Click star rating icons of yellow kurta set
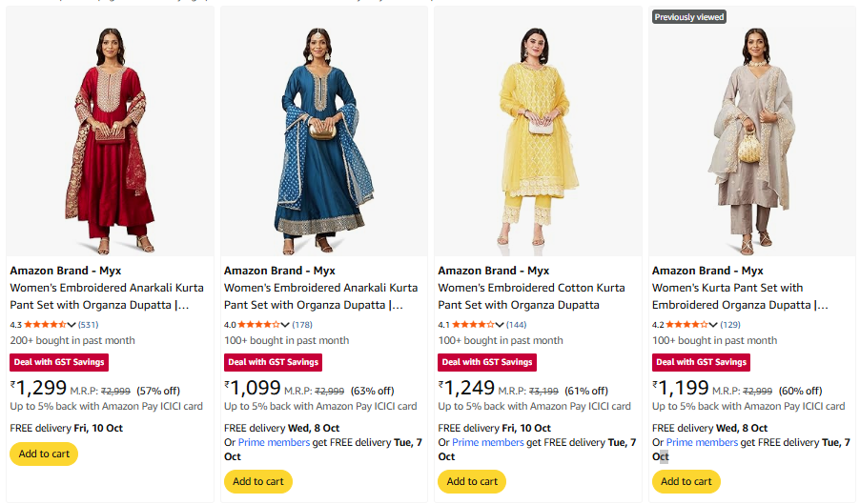 pos(472,325)
